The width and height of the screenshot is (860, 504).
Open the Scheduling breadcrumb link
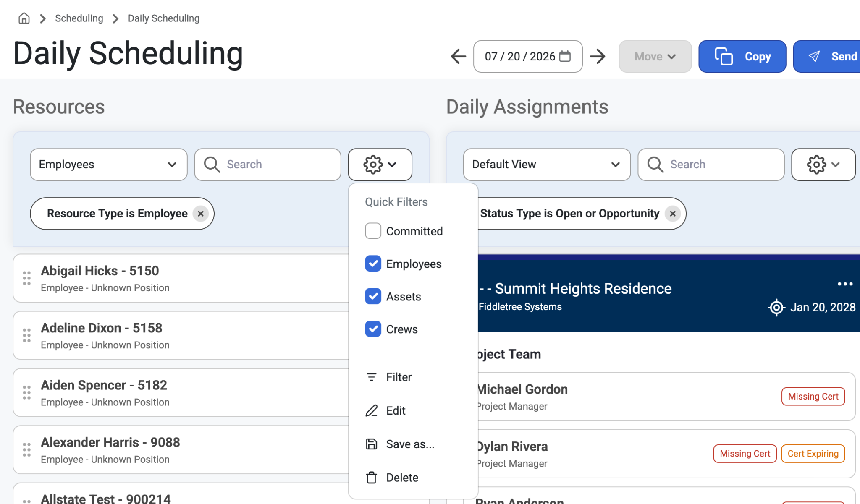(x=79, y=18)
